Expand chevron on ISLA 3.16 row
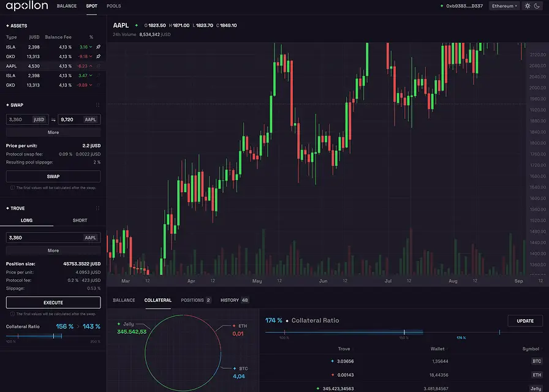549x392 pixels. coord(91,47)
